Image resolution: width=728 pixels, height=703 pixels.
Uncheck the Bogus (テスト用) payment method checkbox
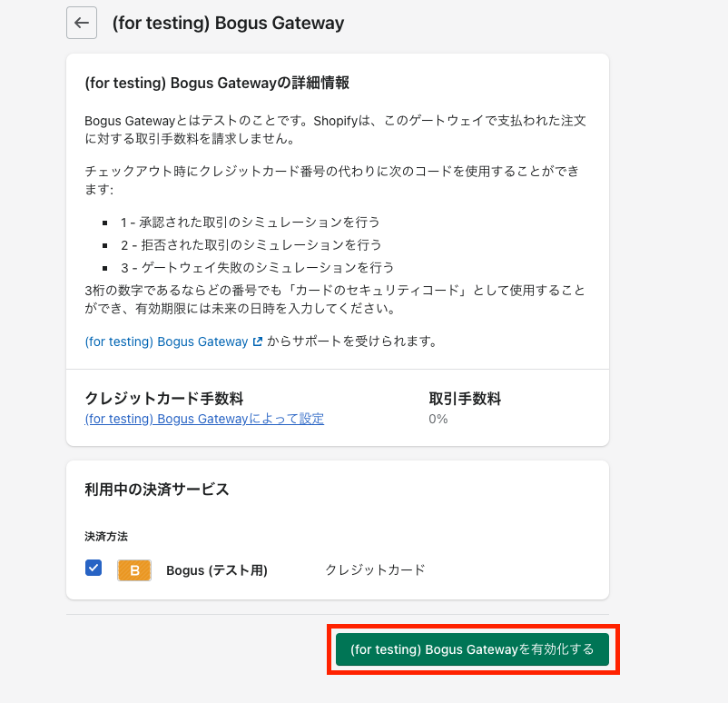(93, 568)
